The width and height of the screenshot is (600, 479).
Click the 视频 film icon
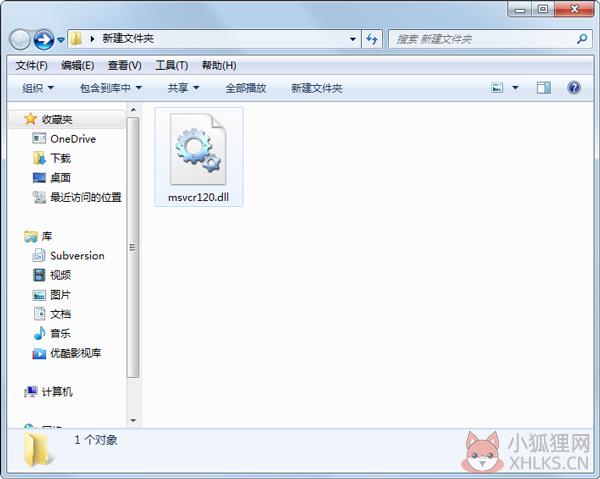coord(39,275)
